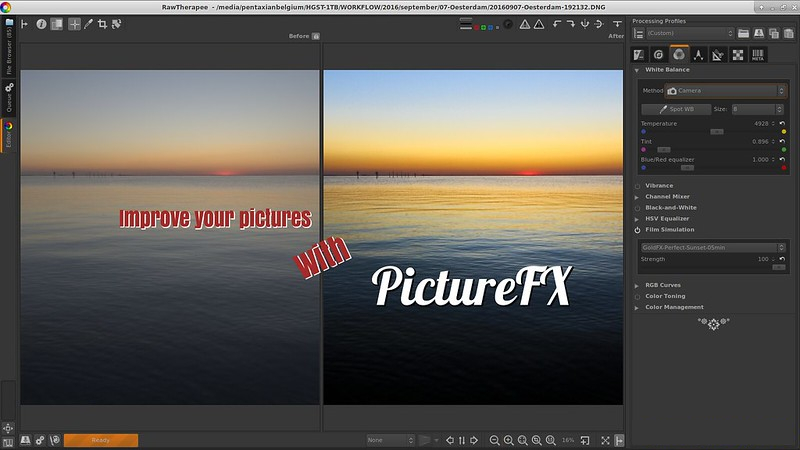This screenshot has height=450, width=800.
Task: Load a processing profile from file
Action: tap(743, 33)
